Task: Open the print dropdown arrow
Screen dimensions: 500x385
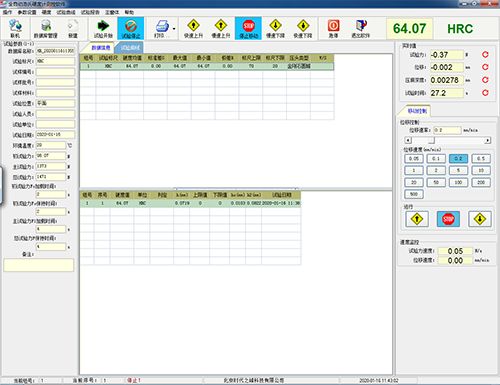Action: tap(174, 29)
